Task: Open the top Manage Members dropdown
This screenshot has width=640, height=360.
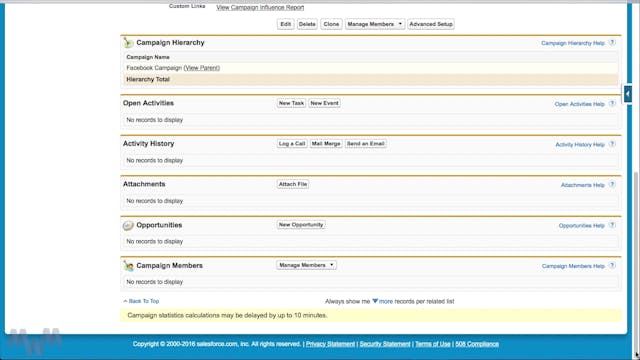Action: click(x=375, y=24)
